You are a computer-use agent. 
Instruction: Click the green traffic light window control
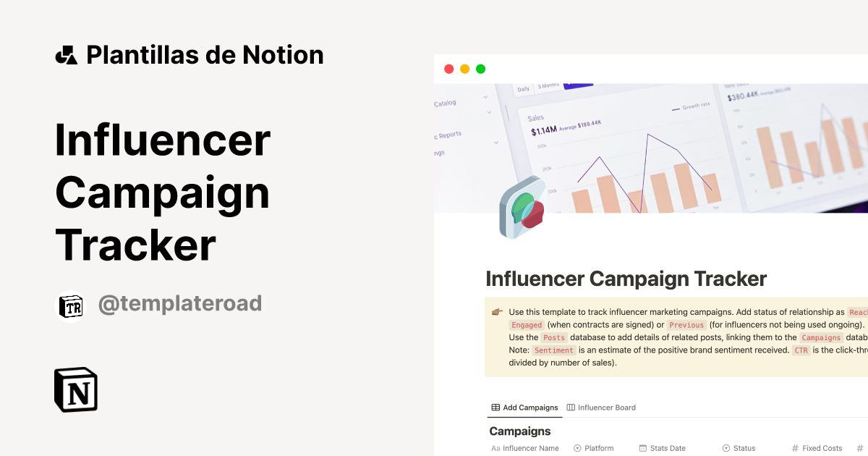pos(480,68)
